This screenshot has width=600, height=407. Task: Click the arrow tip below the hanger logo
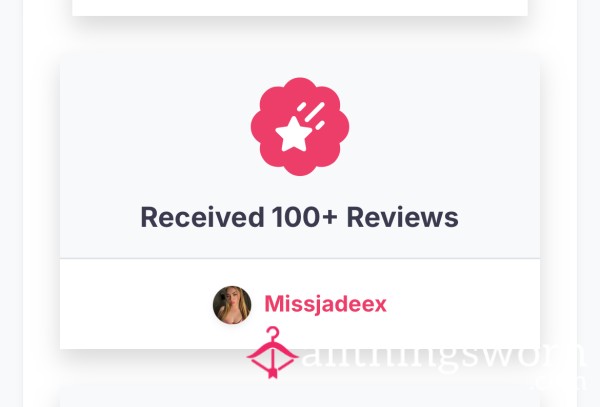pos(272,373)
